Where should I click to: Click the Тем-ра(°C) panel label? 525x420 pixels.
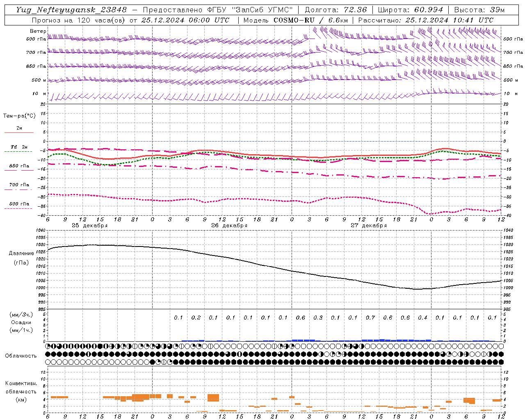click(19, 116)
